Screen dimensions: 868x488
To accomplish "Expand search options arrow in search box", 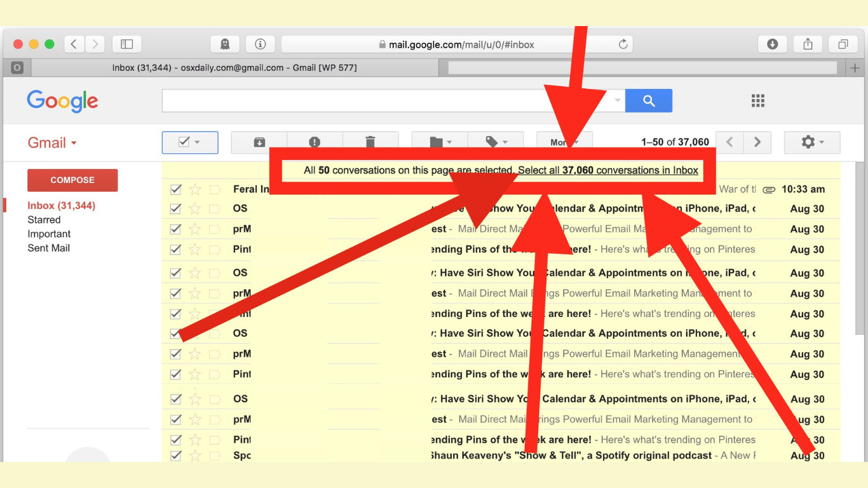I will tap(617, 100).
